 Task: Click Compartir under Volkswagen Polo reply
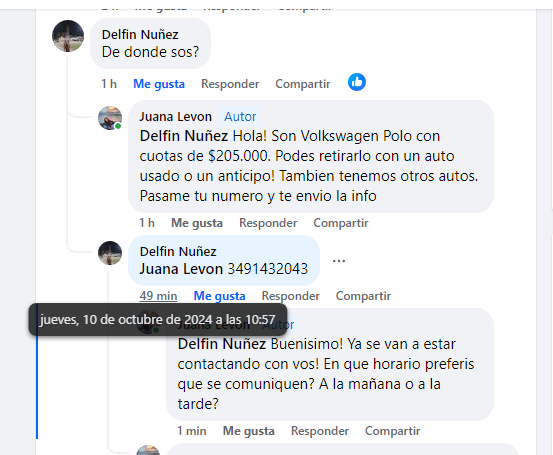point(341,223)
